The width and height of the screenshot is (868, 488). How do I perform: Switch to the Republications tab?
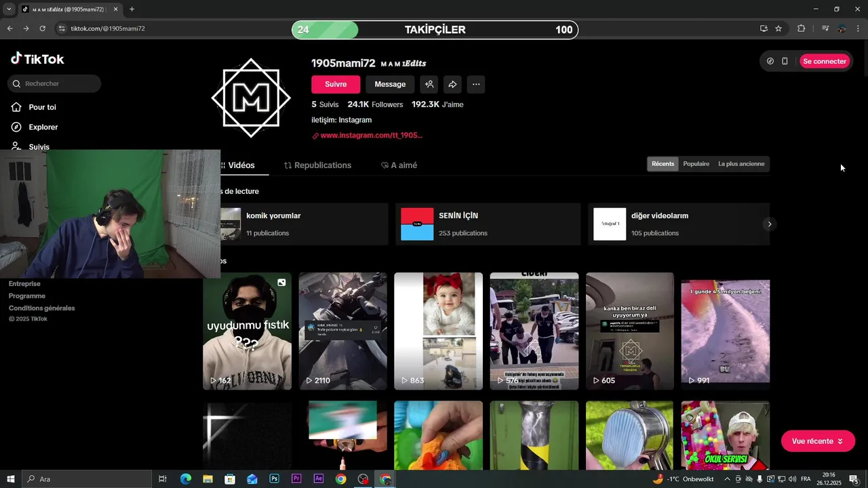(317, 165)
